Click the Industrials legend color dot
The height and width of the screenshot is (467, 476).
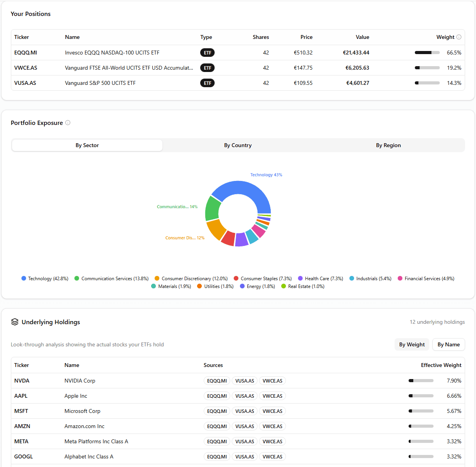click(352, 278)
